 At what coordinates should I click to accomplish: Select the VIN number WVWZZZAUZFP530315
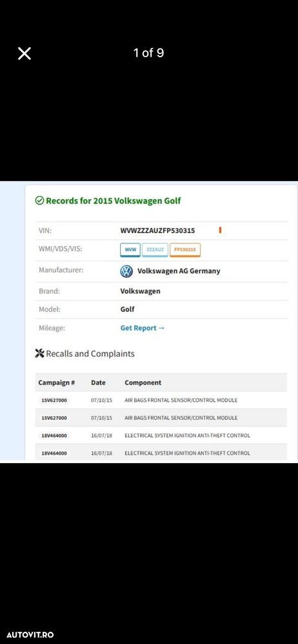(157, 231)
